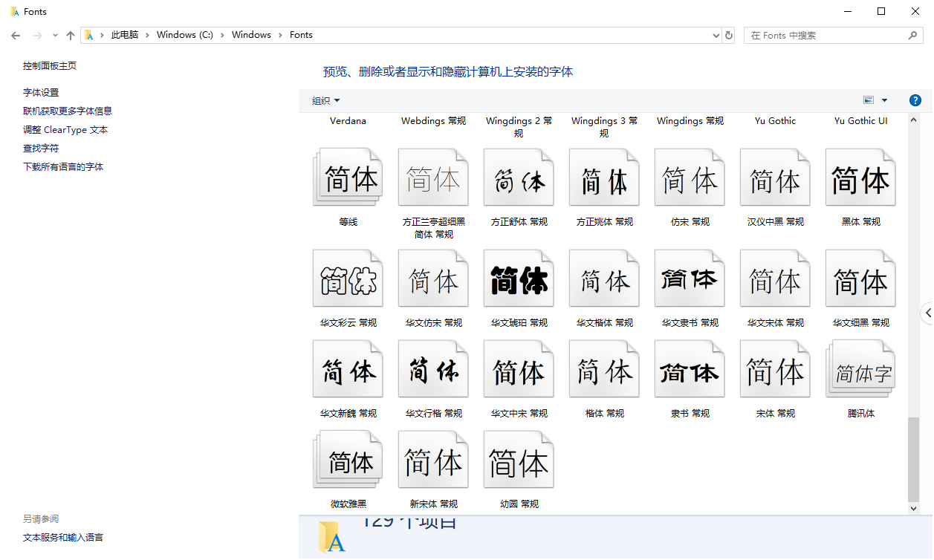Viewport: 934px width, 560px height.
Task: Select the Verdana font label
Action: (348, 121)
